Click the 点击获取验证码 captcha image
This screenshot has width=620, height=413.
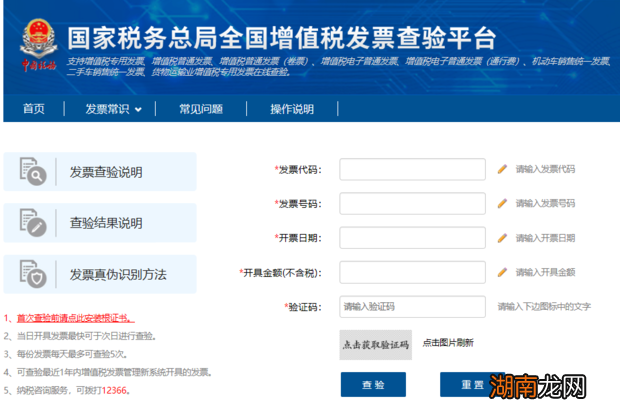coord(376,345)
